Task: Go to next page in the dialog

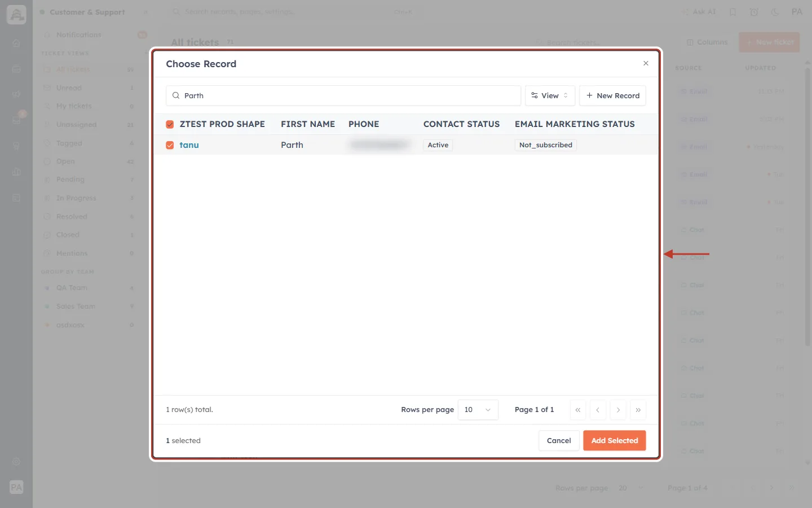Action: (618, 410)
